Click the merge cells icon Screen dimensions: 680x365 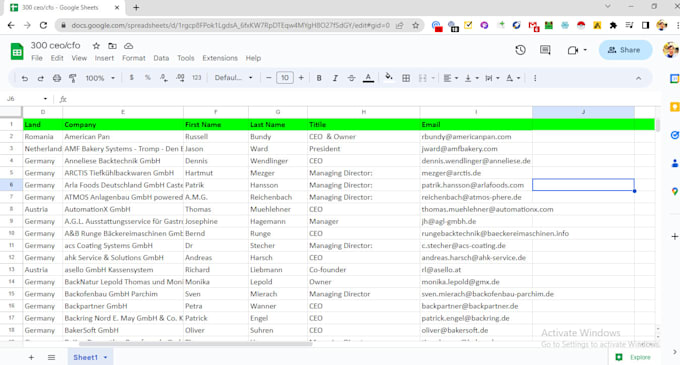tap(422, 78)
